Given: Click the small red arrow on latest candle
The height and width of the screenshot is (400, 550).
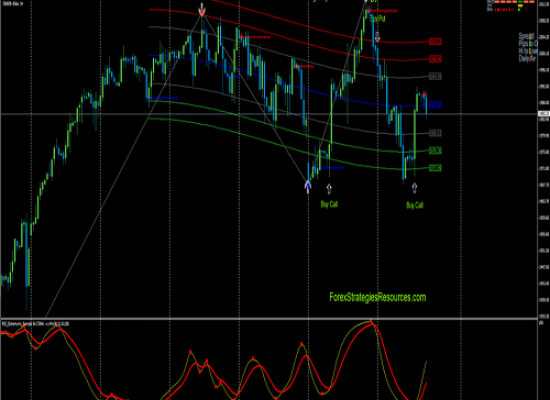Looking at the screenshot, I should tap(424, 93).
